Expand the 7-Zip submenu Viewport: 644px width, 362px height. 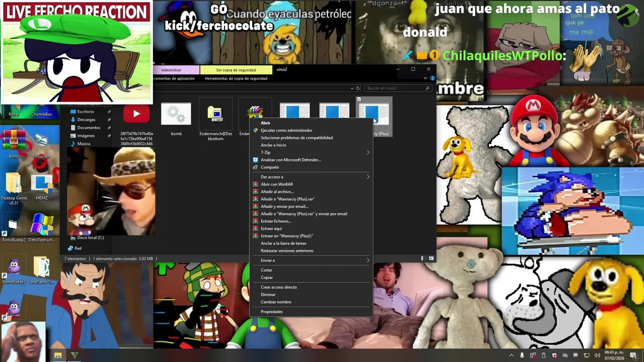click(311, 152)
